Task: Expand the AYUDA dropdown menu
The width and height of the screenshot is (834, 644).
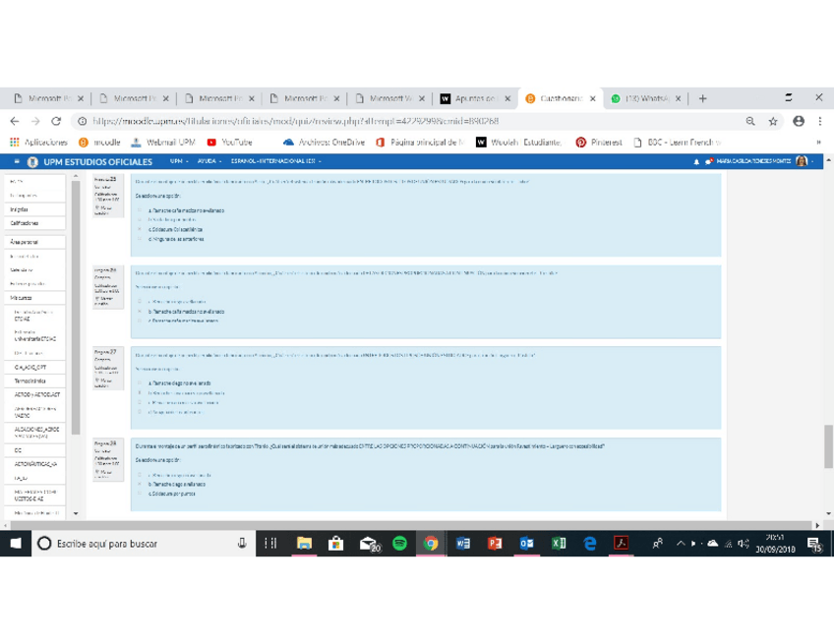Action: (208, 161)
